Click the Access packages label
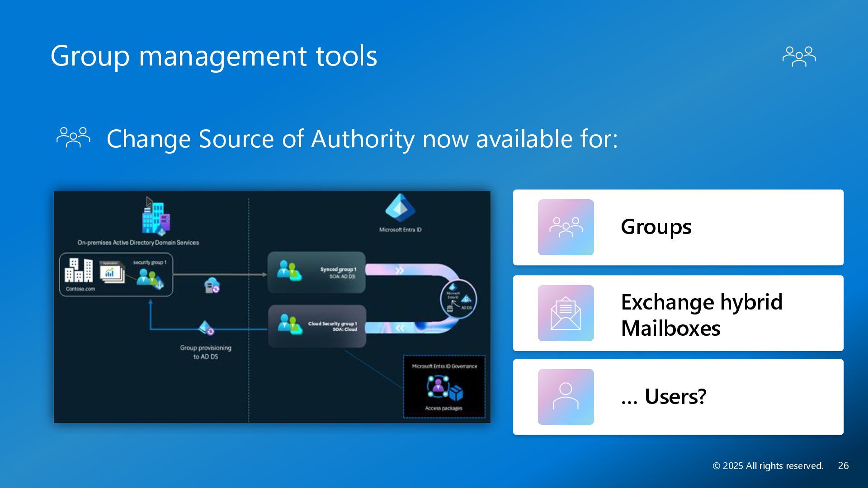 [443, 408]
